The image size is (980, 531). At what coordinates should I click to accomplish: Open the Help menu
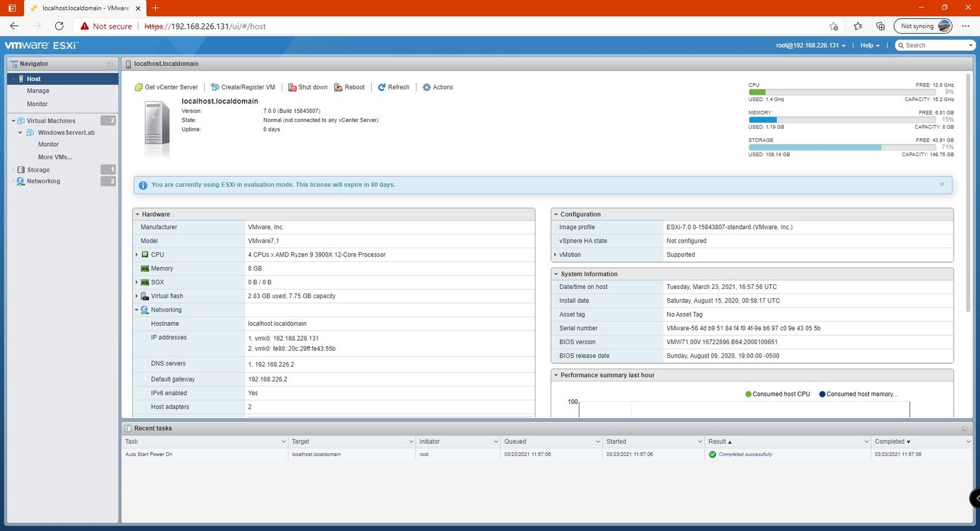(x=869, y=45)
